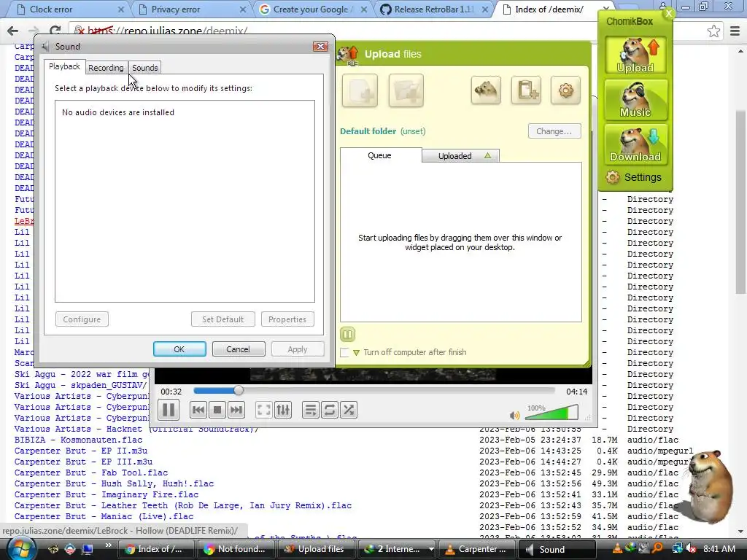Close the ChomikBox widget with its X
Viewport: 747px width, 560px height.
pyautogui.click(x=669, y=13)
